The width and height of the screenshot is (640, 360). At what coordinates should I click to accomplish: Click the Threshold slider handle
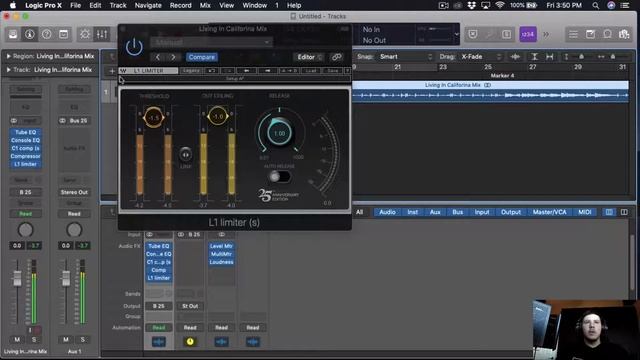click(154, 118)
